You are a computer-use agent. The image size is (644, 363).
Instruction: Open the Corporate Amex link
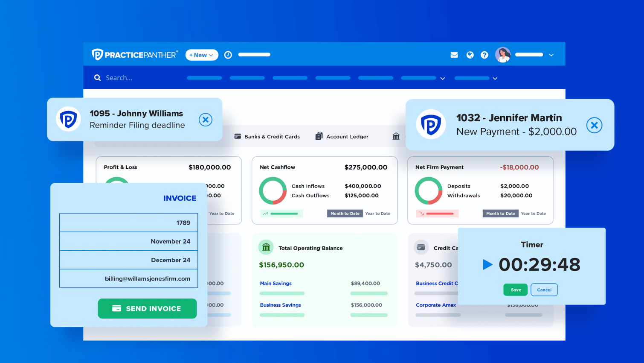pos(436,305)
